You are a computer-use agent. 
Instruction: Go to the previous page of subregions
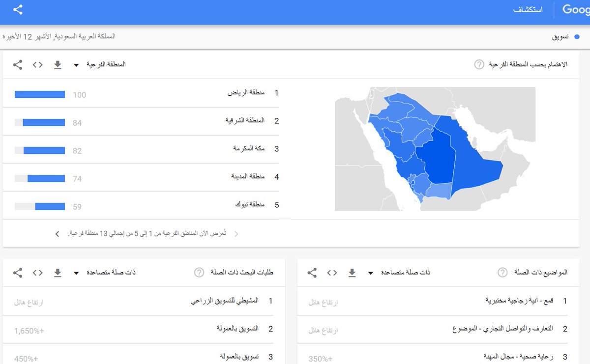pos(236,234)
